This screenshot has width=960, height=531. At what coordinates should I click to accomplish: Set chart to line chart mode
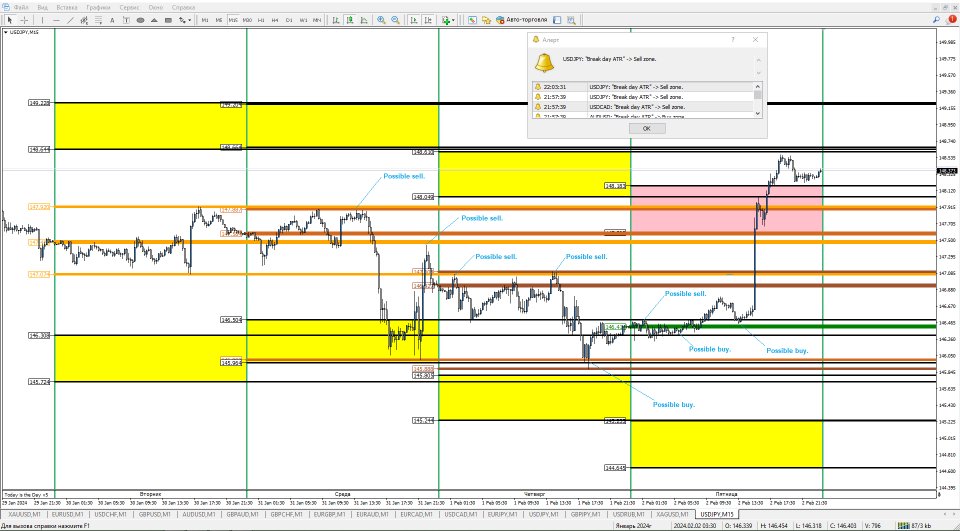(364, 20)
